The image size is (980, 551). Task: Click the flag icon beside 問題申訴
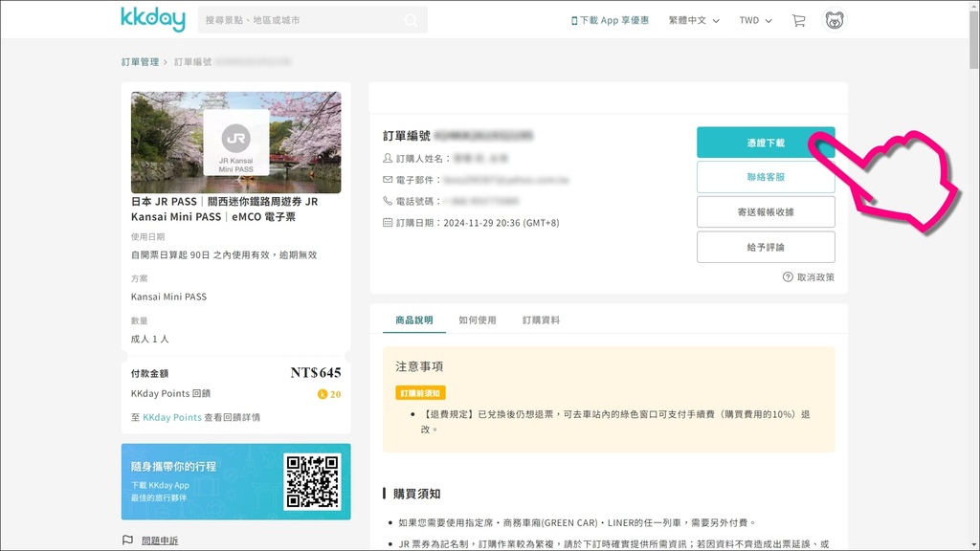click(127, 540)
